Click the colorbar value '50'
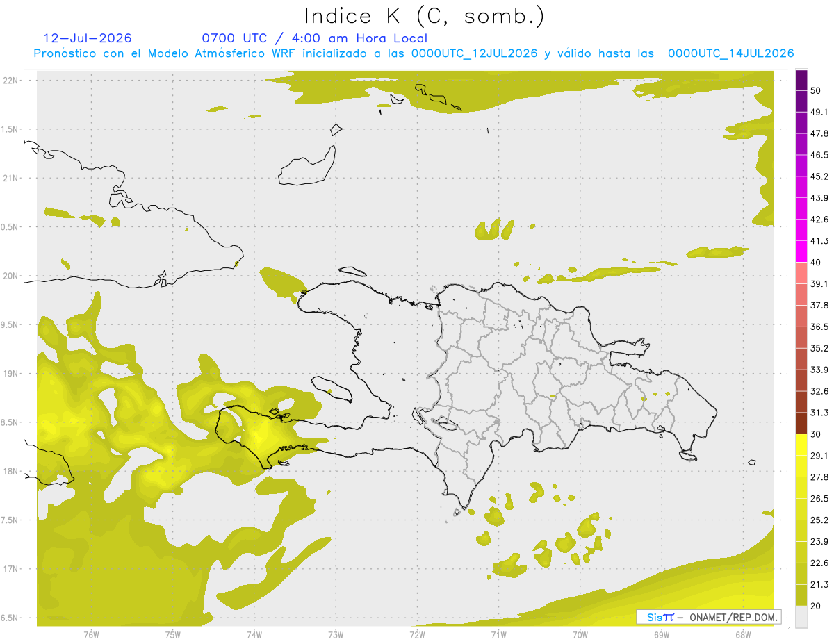This screenshot has height=644, width=834. (816, 90)
